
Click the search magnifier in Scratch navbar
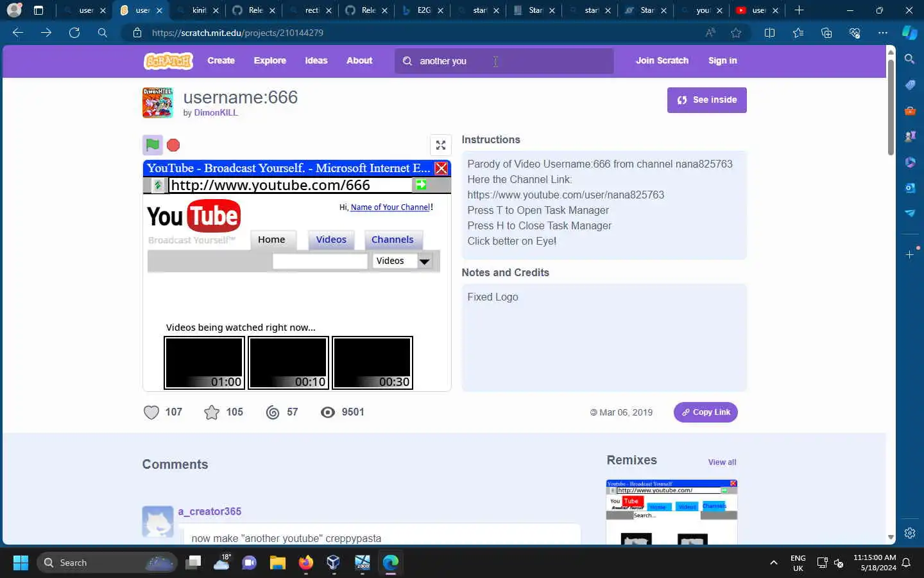click(407, 61)
